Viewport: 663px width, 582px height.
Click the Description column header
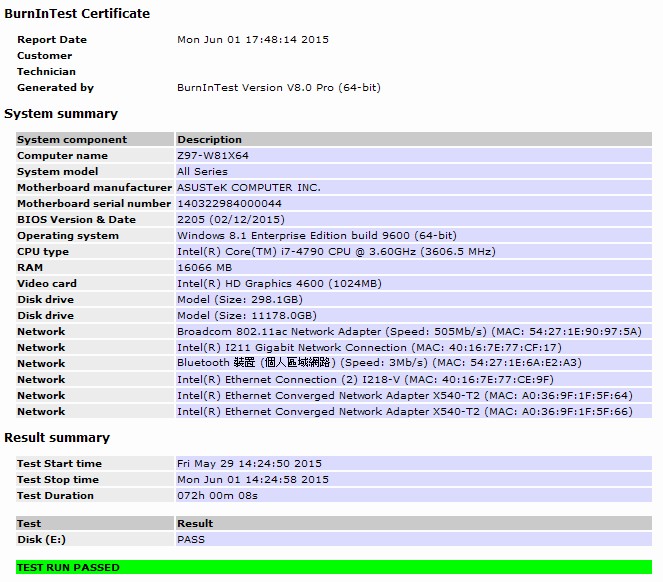pos(414,140)
